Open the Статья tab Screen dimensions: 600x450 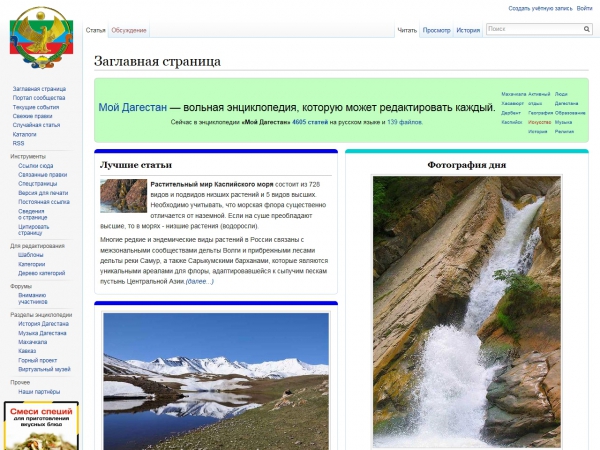coord(95,30)
